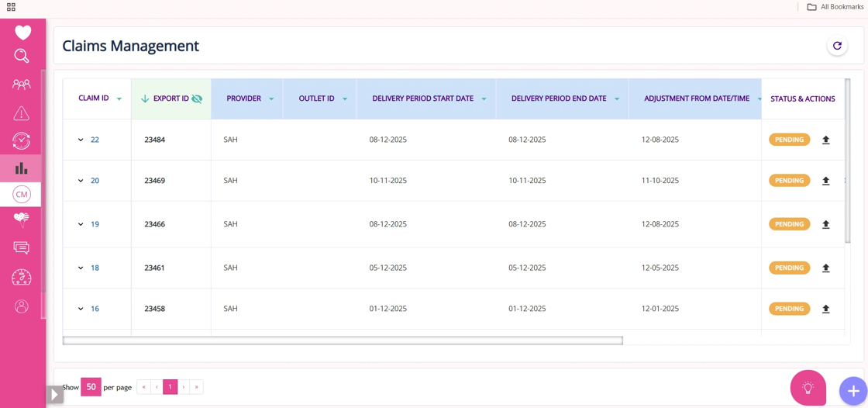The image size is (868, 408).
Task: Click the refresh button near page title
Action: tap(837, 46)
